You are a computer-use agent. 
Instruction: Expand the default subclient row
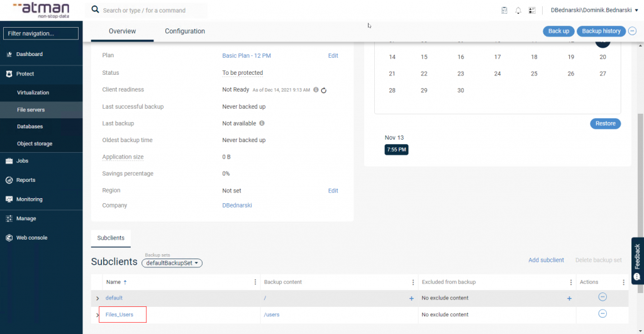[97, 298]
